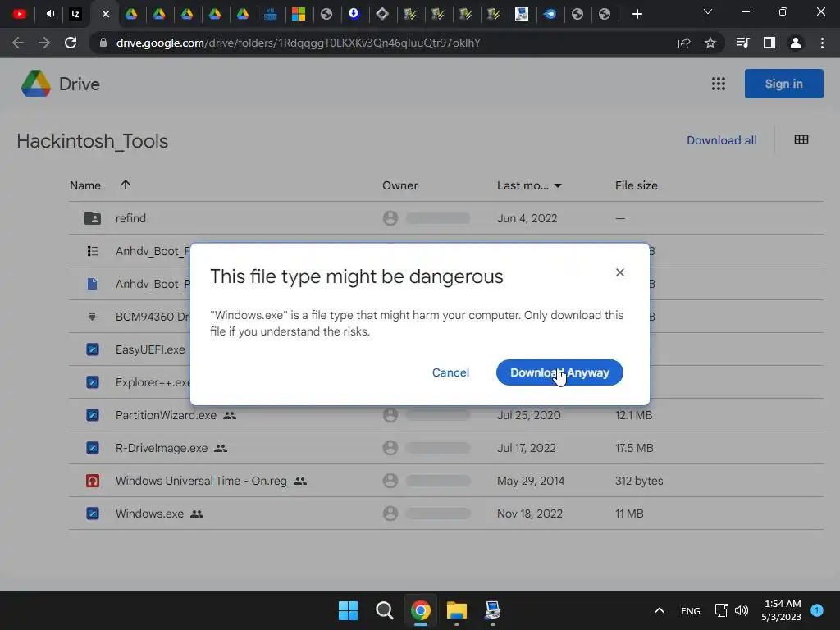Open Chrome profile avatar menu
Viewport: 840px width, 630px height.
tap(796, 43)
